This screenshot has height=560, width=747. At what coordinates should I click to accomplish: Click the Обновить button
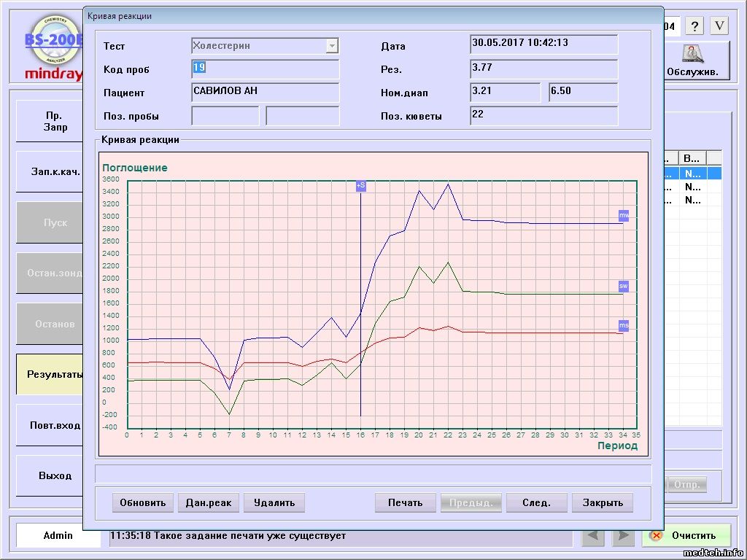click(x=143, y=502)
